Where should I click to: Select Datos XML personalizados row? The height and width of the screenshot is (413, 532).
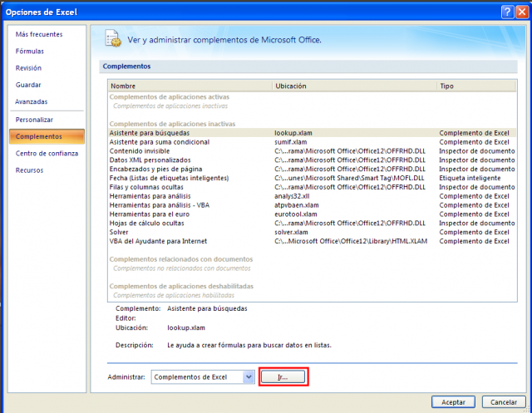(x=313, y=160)
